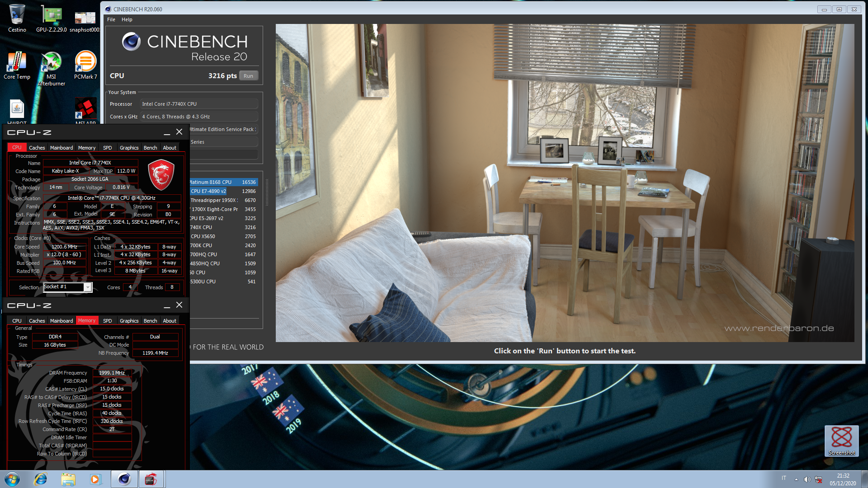Switch to Memory tab in top CPU-Z
The width and height of the screenshot is (868, 488).
pyautogui.click(x=87, y=148)
